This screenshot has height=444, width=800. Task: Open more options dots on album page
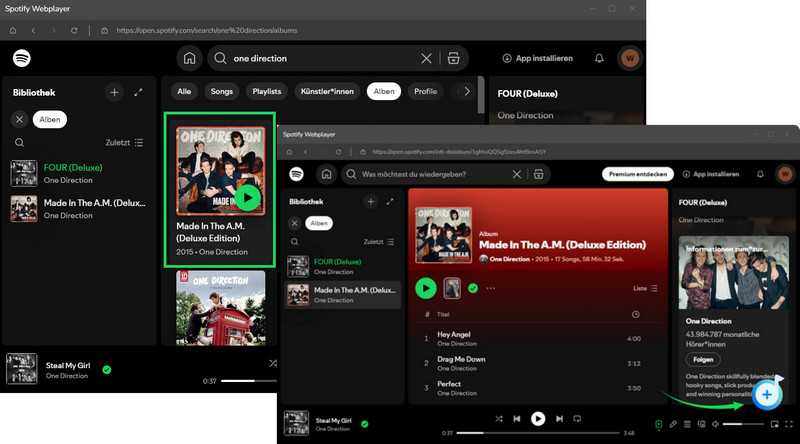coord(490,288)
